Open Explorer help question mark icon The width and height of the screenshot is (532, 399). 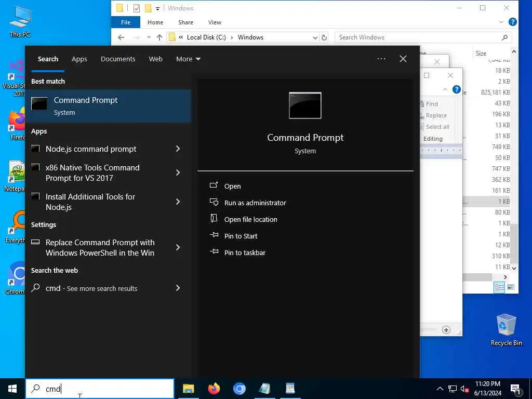click(x=513, y=22)
